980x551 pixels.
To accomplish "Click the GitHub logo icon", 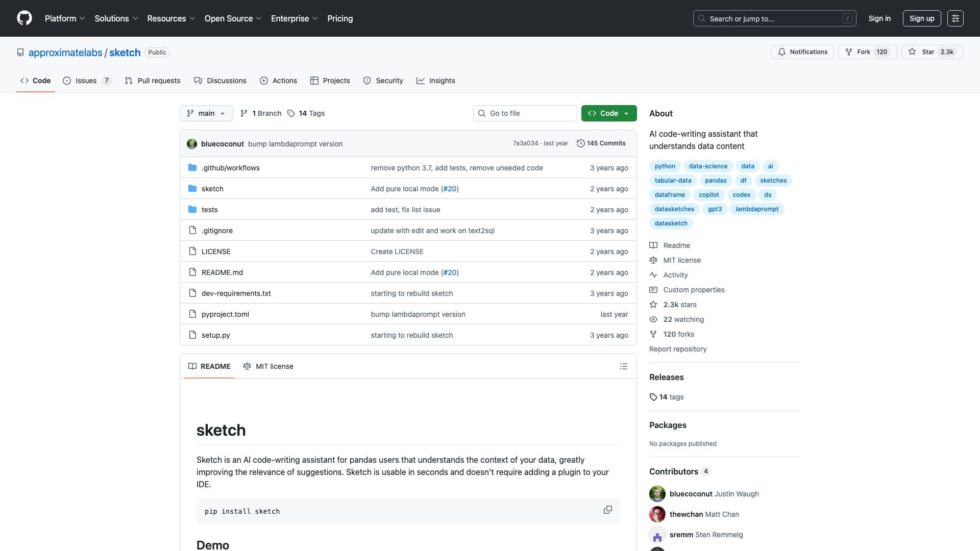I will coord(24,18).
